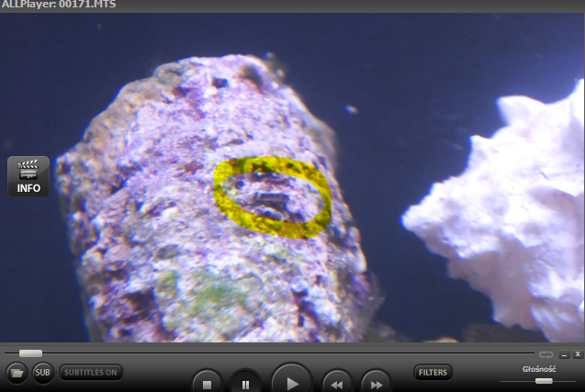Click the SUB subtitles round button
Viewport: 585px width, 392px height.
42,373
